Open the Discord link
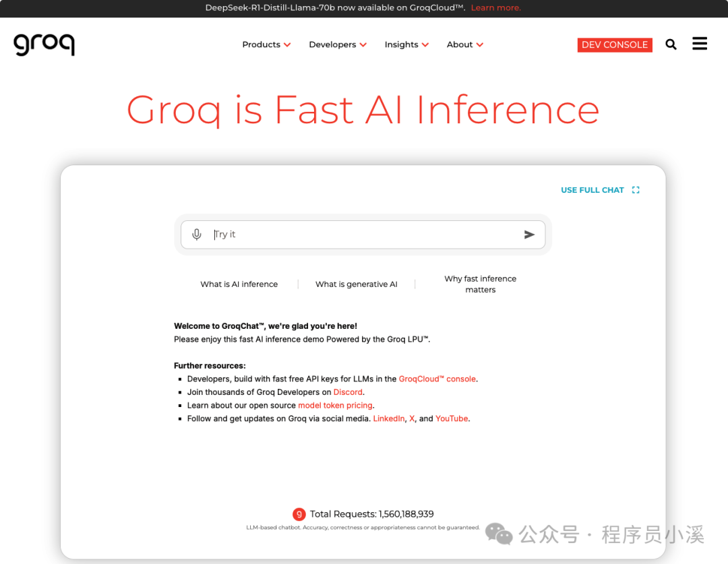The image size is (728, 564). 347,391
